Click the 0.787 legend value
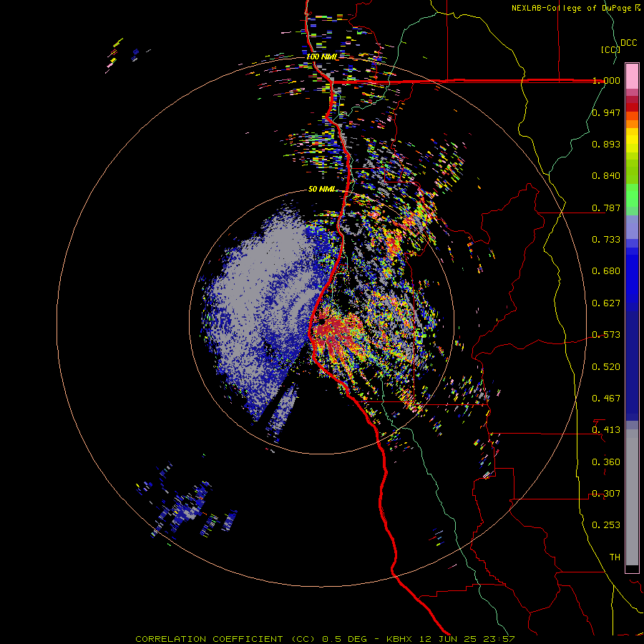Viewport: 644px width, 644px height. point(606,208)
